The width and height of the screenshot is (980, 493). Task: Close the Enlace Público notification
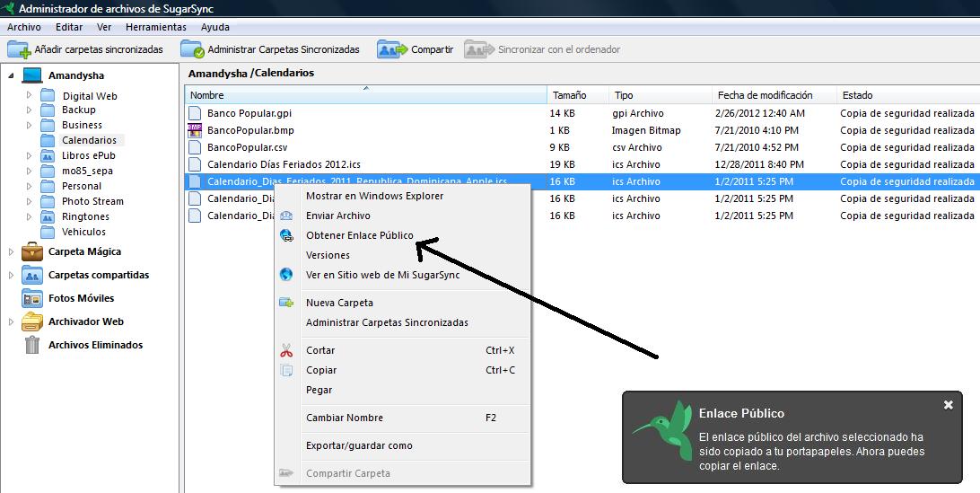[x=948, y=405]
